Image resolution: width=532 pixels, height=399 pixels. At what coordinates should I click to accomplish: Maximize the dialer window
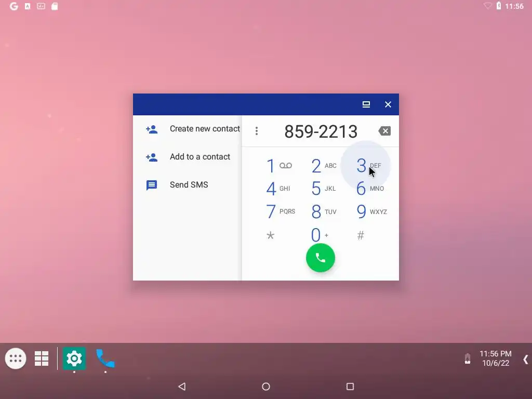[x=366, y=104]
